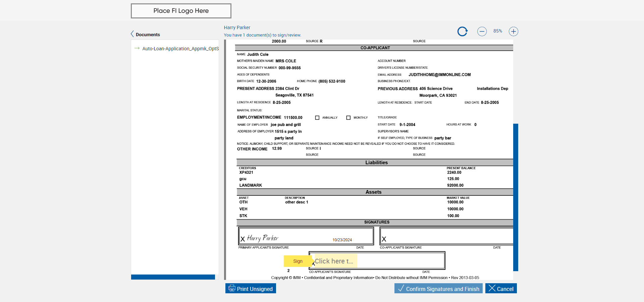Click the document vertical scrollbar

(516, 197)
